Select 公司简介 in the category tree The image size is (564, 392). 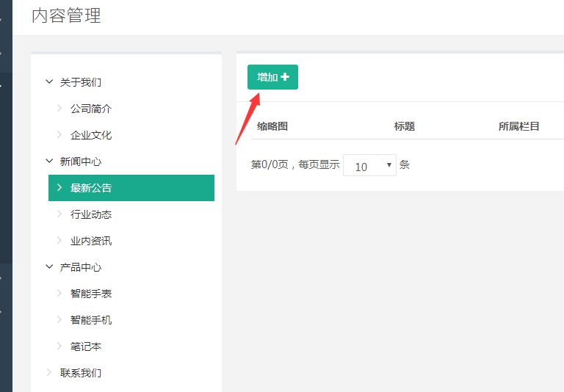(91, 109)
